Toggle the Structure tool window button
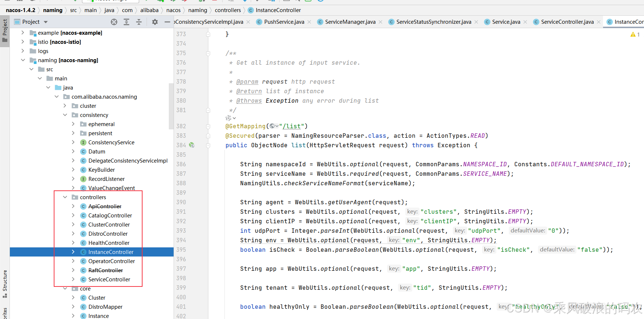 pyautogui.click(x=5, y=284)
